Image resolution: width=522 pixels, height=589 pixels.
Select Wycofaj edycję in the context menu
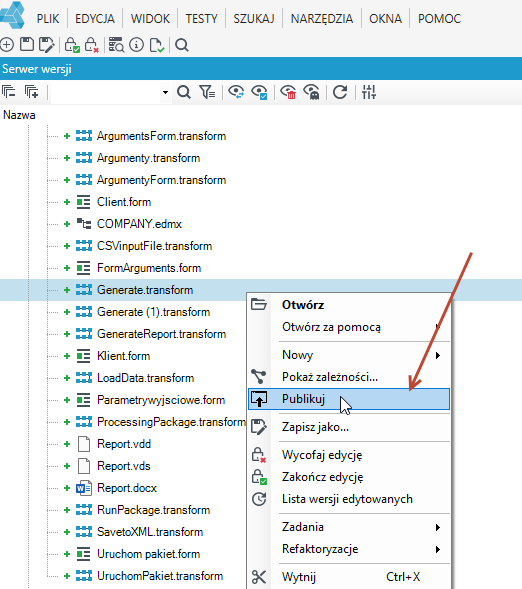(349, 455)
